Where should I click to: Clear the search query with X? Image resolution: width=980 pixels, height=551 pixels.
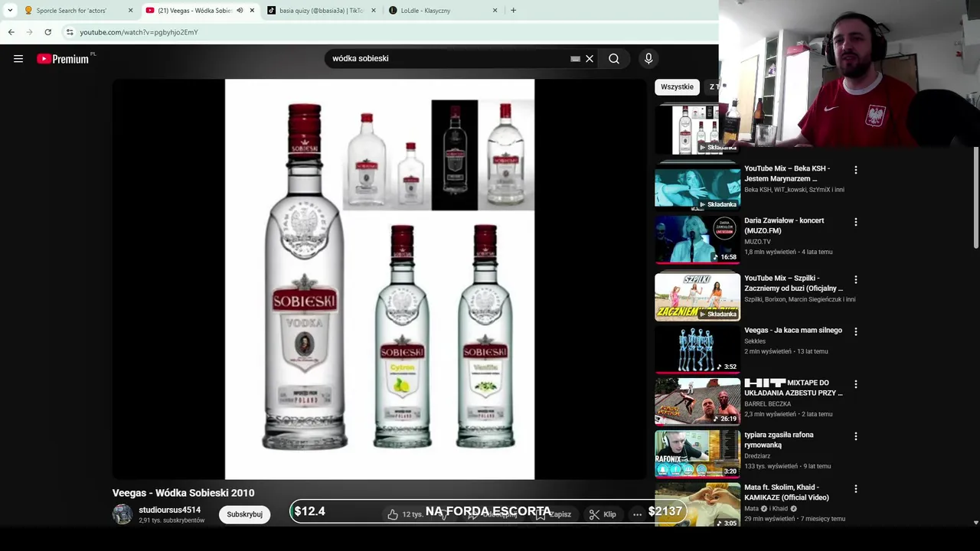pos(590,59)
